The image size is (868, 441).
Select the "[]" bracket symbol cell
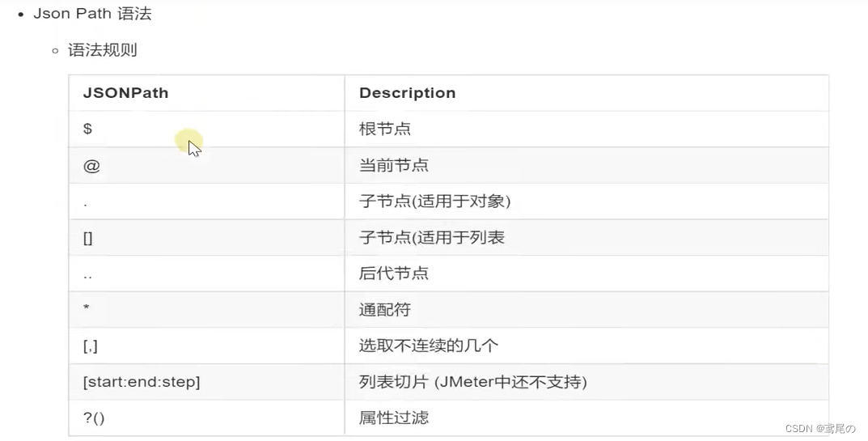88,238
